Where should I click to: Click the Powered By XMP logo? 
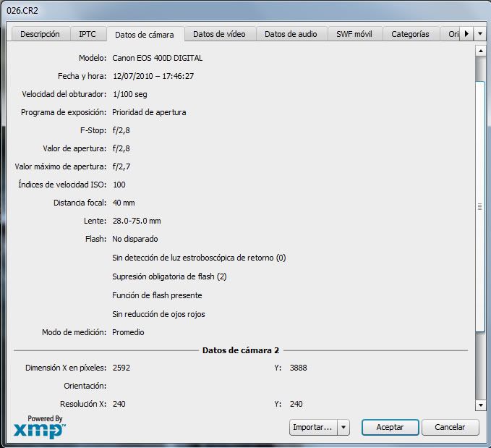[40, 427]
